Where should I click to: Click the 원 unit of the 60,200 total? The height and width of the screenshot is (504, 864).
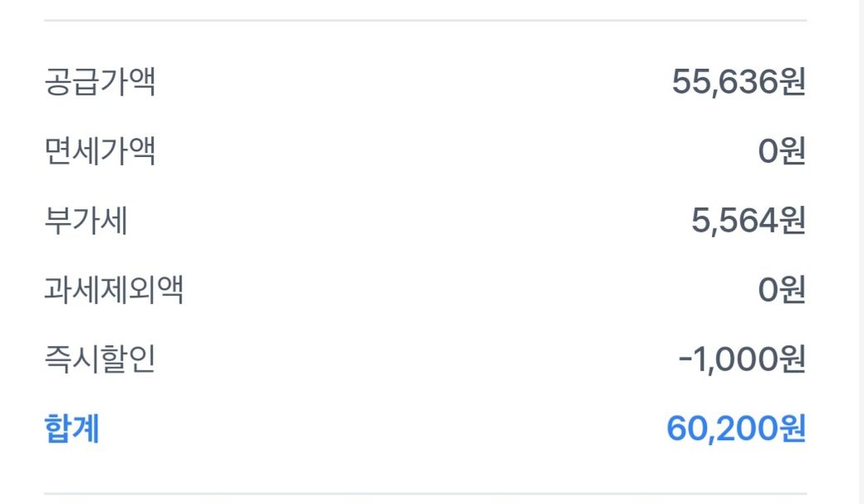(x=793, y=429)
